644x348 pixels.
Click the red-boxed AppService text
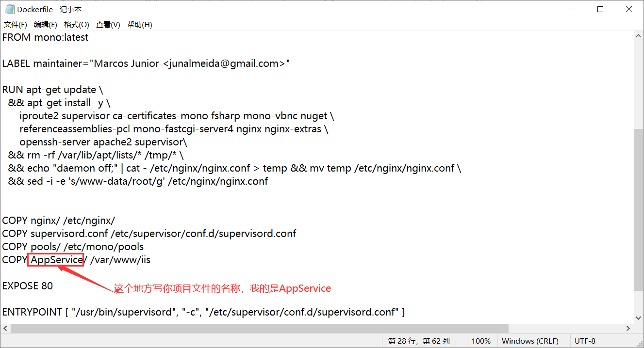point(55,260)
